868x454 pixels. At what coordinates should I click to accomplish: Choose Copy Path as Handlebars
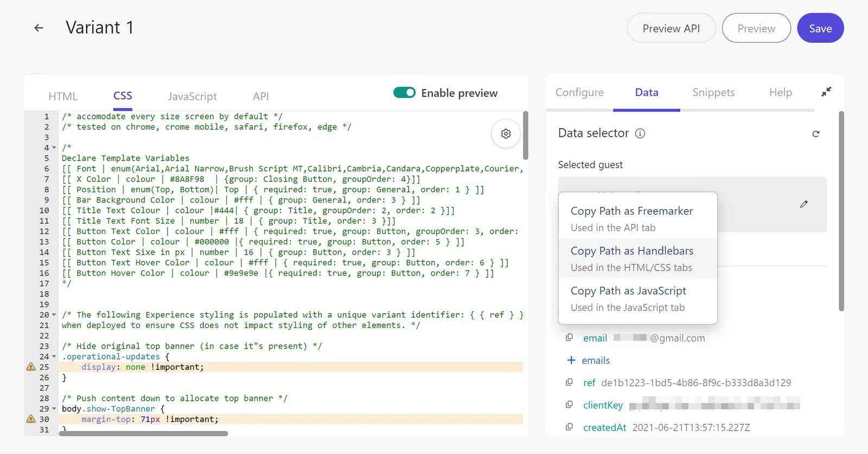[x=638, y=258]
